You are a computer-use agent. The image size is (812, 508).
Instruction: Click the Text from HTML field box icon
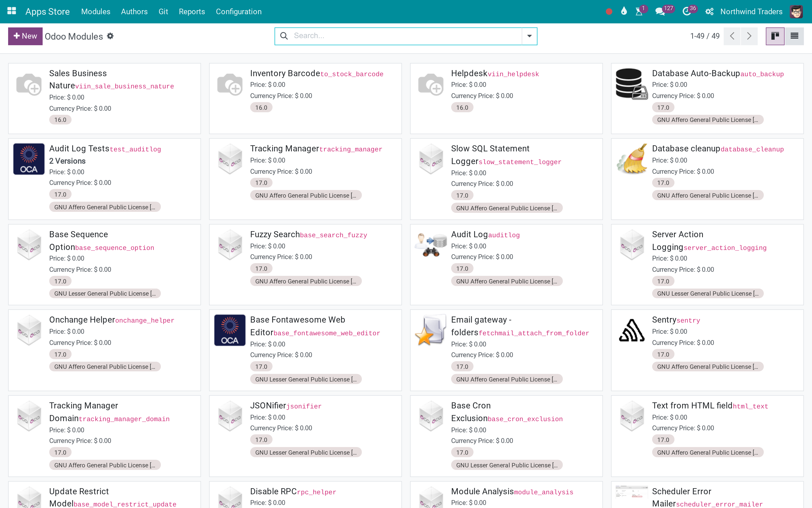(x=632, y=416)
